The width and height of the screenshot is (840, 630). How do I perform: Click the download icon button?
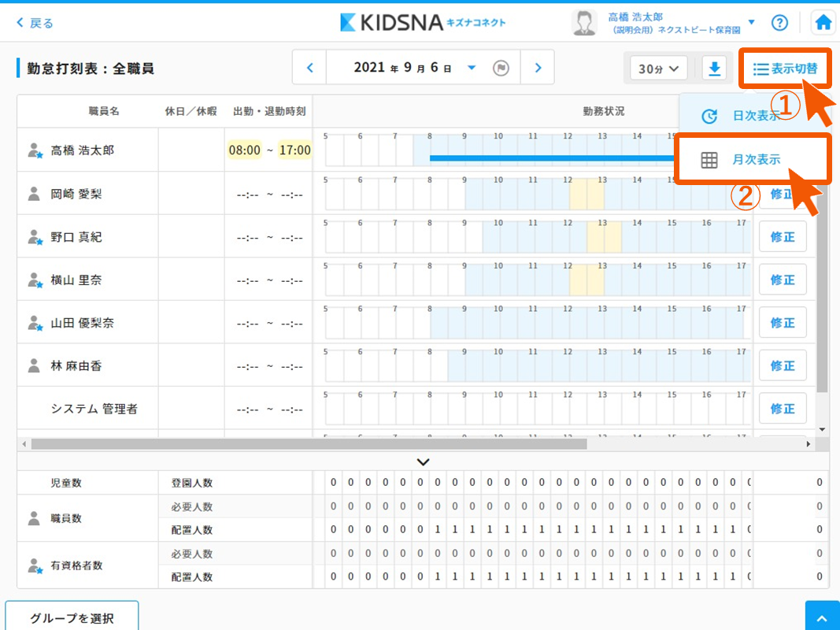point(714,69)
